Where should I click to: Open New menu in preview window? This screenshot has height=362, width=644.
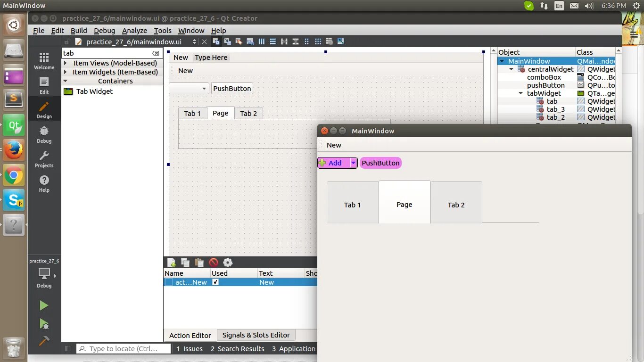(334, 145)
